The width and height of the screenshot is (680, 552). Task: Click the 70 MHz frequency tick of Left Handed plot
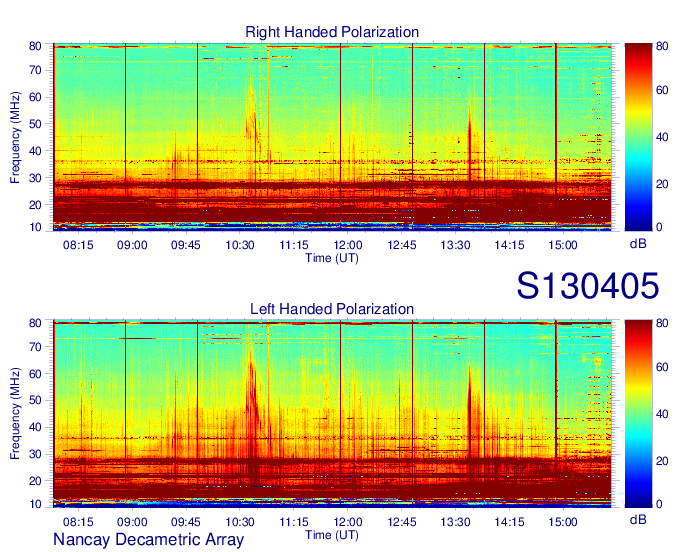point(35,347)
